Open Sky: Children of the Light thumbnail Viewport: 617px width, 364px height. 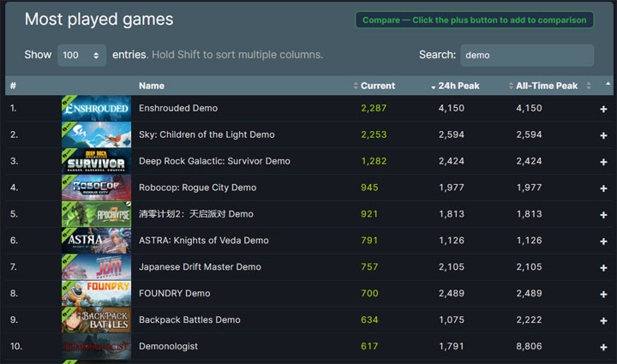coord(96,134)
